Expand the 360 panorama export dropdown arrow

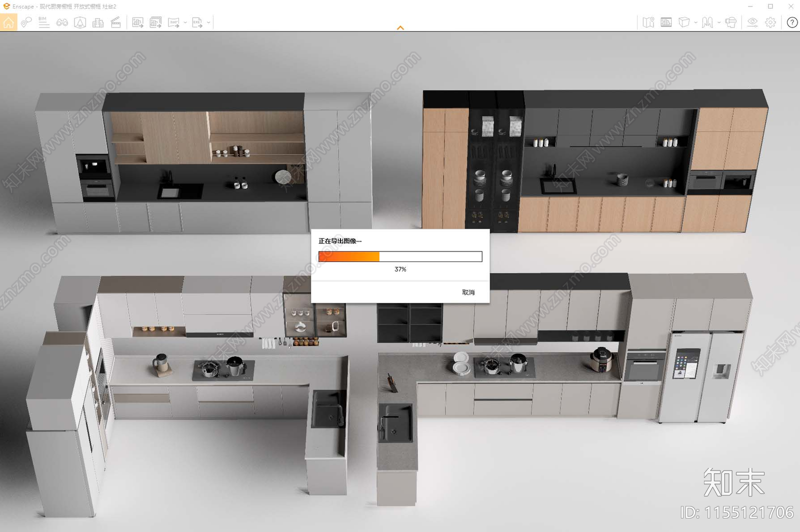185,22
